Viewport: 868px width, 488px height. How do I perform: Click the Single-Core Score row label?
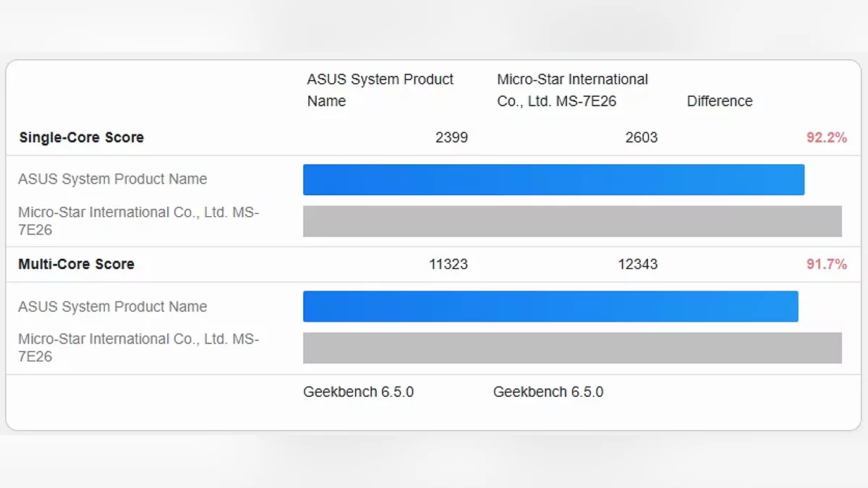point(81,137)
